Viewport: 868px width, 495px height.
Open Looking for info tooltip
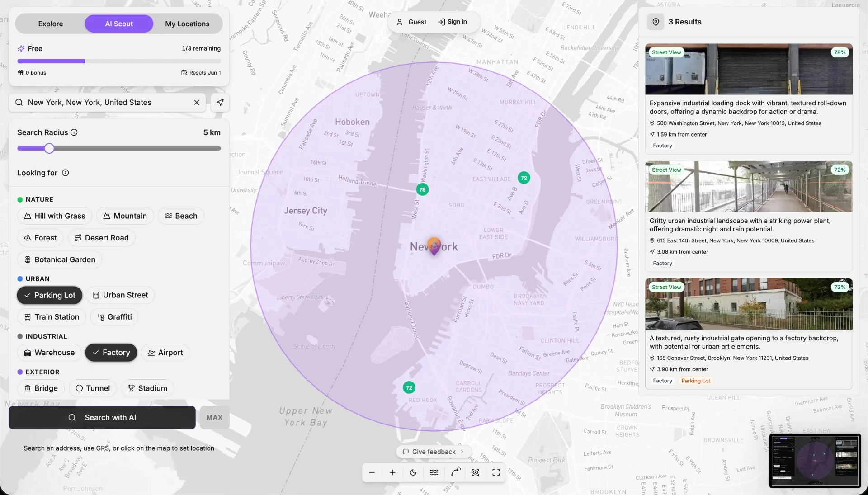point(65,173)
